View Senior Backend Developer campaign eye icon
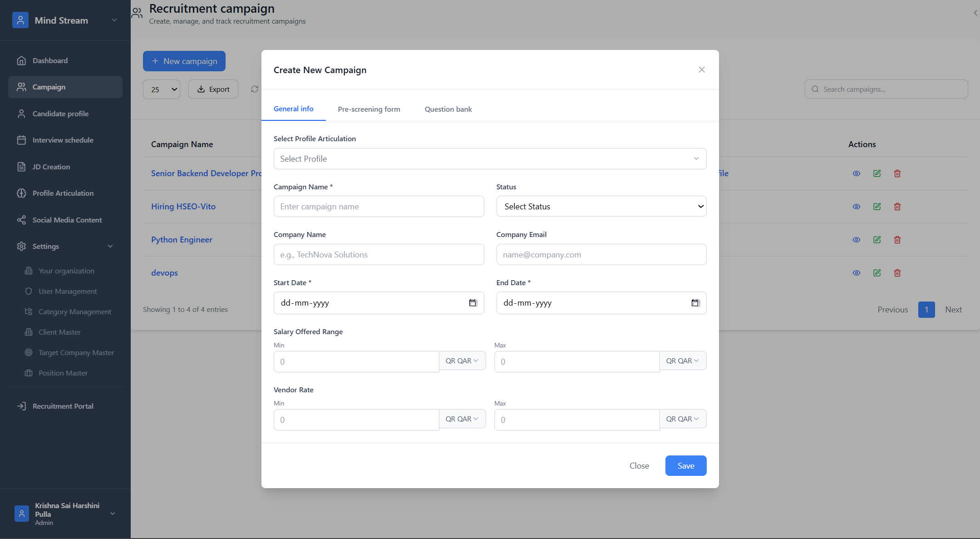980x539 pixels. [x=856, y=173]
